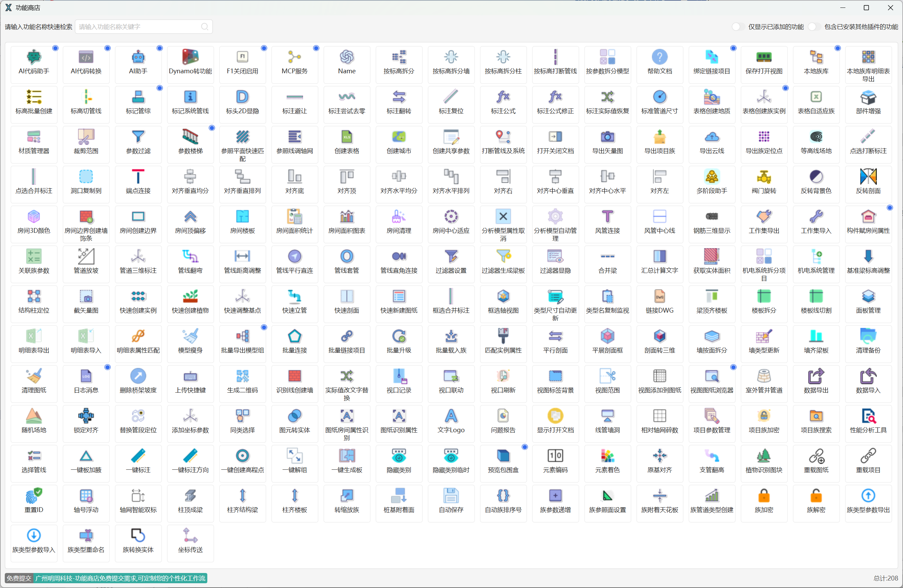Click the 房间3D颜色 cube icon

click(34, 216)
